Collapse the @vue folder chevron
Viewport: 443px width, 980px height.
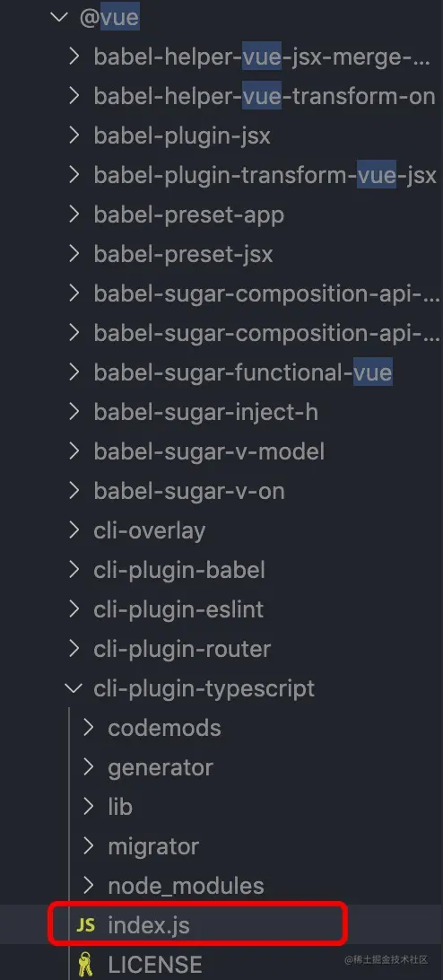(60, 18)
